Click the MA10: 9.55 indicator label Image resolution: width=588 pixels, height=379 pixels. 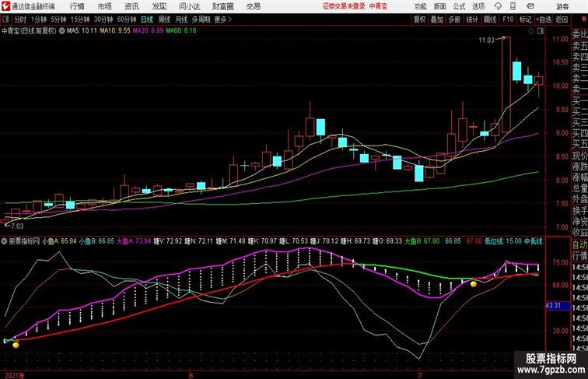pos(115,31)
